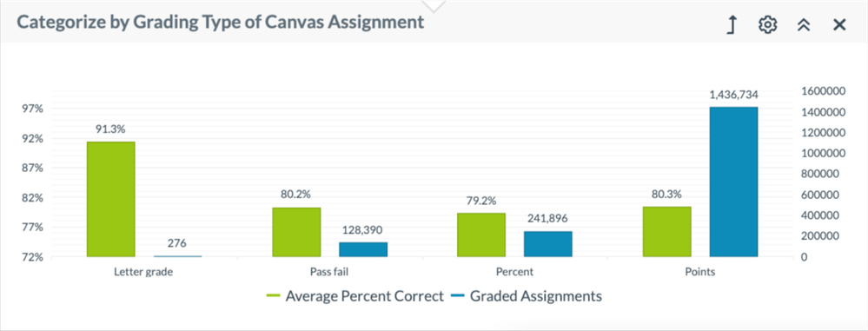The height and width of the screenshot is (331, 868).
Task: Click the Pass fail blue bar
Action: pos(363,249)
